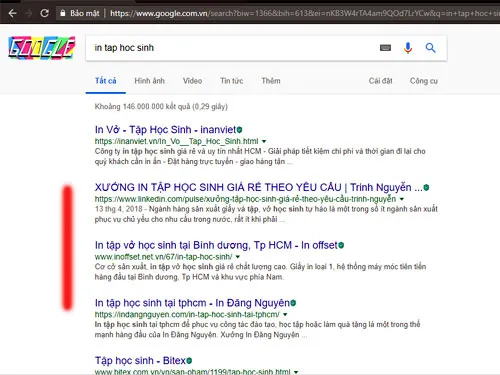The image size is (500, 375).
Task: Click the padlock security icon in the address bar
Action: [x=62, y=13]
